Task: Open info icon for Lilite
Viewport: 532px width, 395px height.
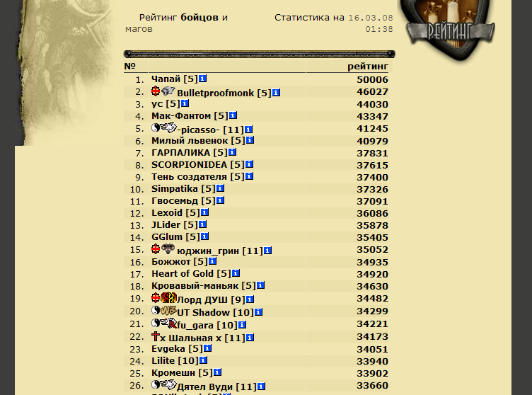Action: [x=203, y=360]
